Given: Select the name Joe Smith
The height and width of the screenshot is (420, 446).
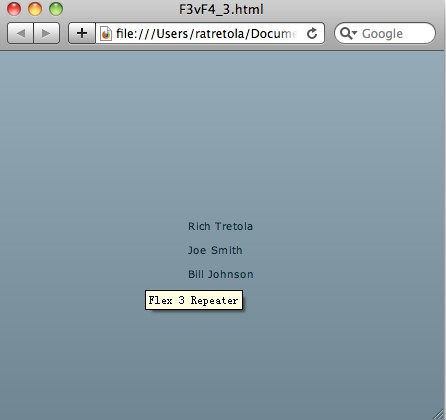Looking at the screenshot, I should click(x=215, y=250).
